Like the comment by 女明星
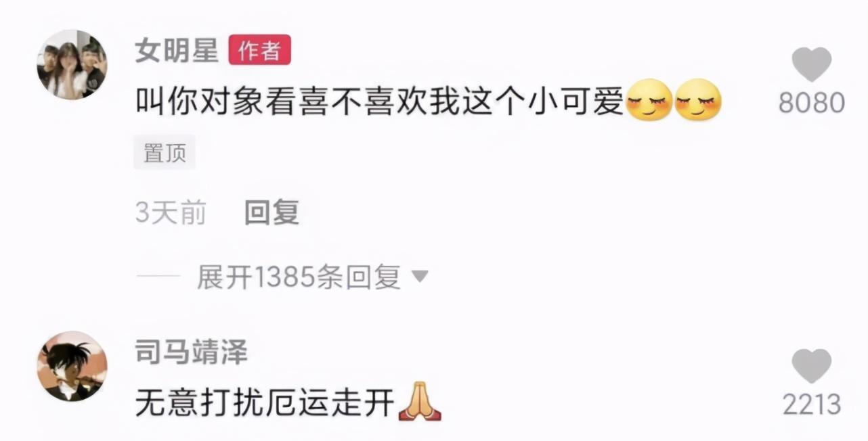The height and width of the screenshot is (441, 868). 811,65
